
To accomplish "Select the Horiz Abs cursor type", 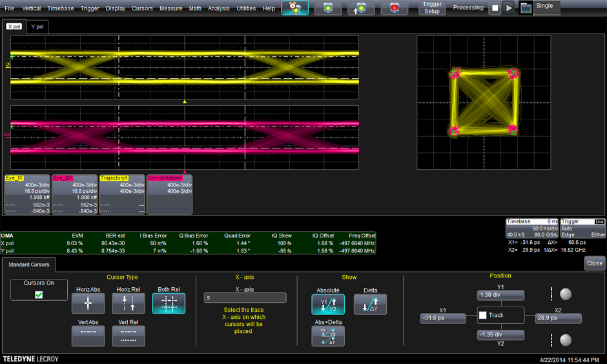I will (88, 303).
